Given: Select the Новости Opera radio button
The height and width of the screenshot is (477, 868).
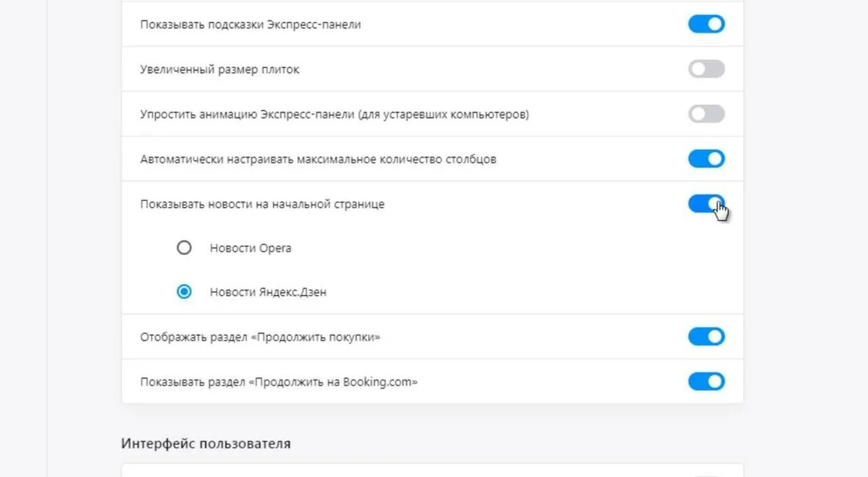Looking at the screenshot, I should 184,248.
